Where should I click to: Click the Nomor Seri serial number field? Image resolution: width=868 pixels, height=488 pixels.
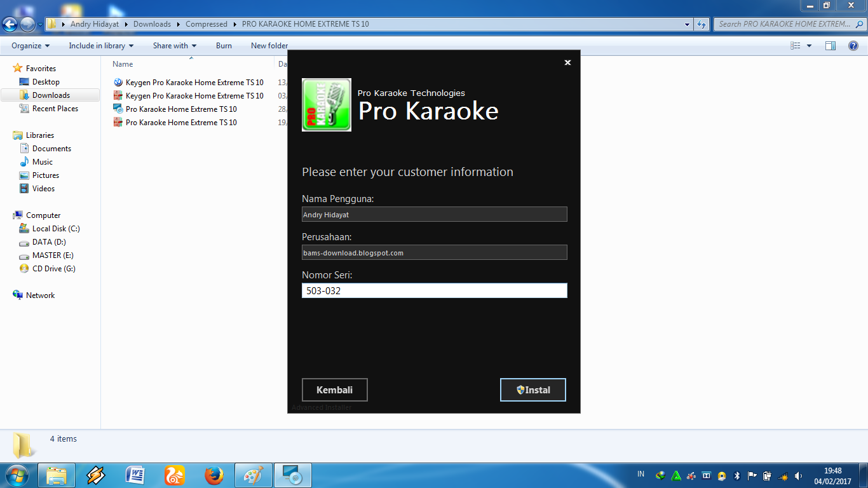point(434,290)
